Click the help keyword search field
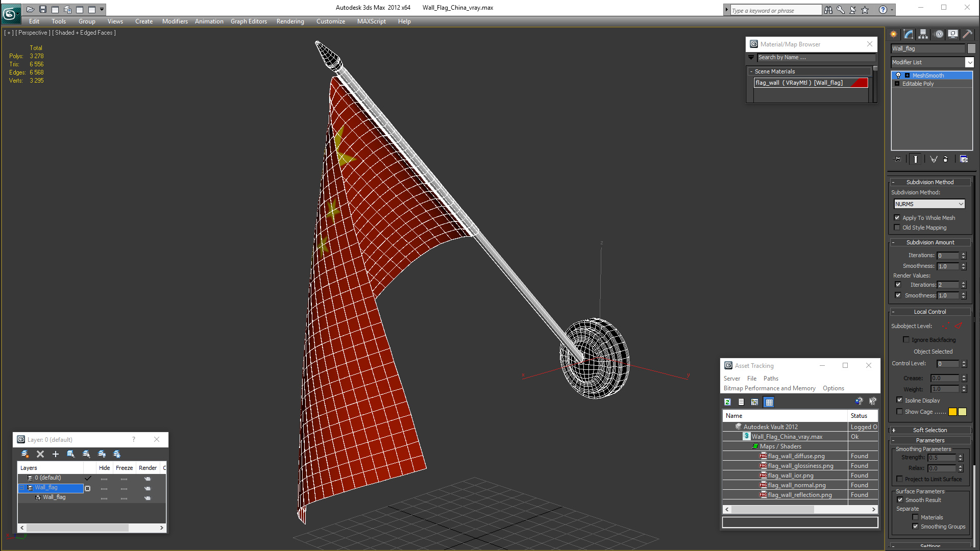980x551 pixels. coord(776,10)
